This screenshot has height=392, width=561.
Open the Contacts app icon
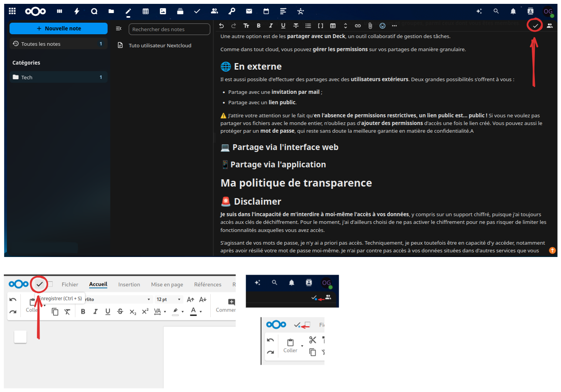pos(214,12)
